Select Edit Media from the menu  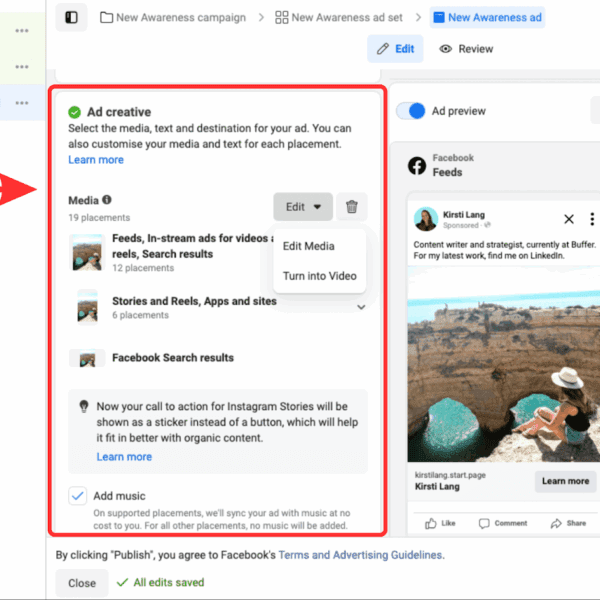coord(308,246)
